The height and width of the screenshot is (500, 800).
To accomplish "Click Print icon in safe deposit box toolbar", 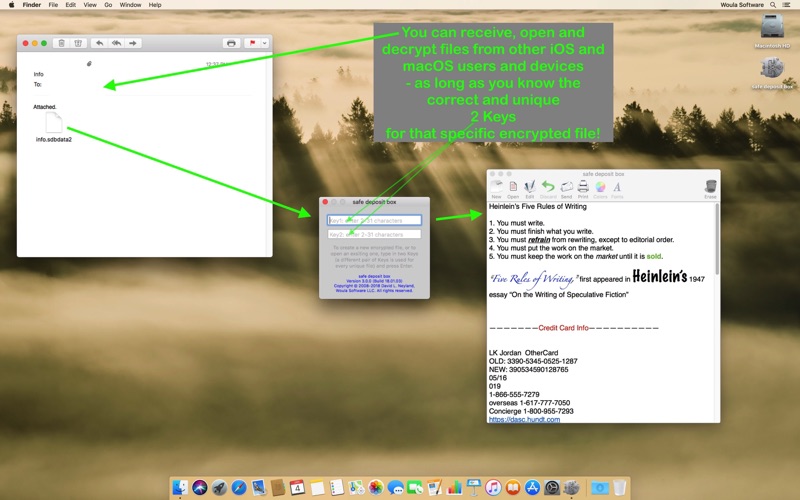I will tap(583, 187).
